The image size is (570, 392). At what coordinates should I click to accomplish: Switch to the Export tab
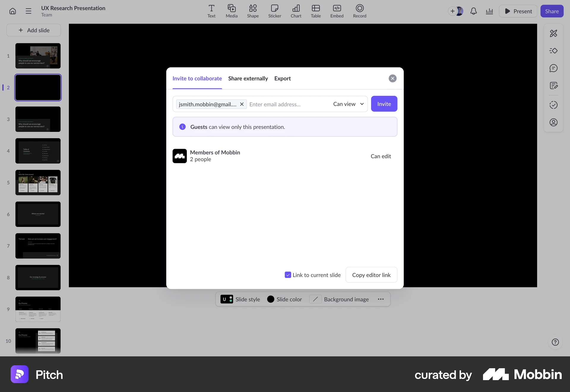click(x=282, y=78)
